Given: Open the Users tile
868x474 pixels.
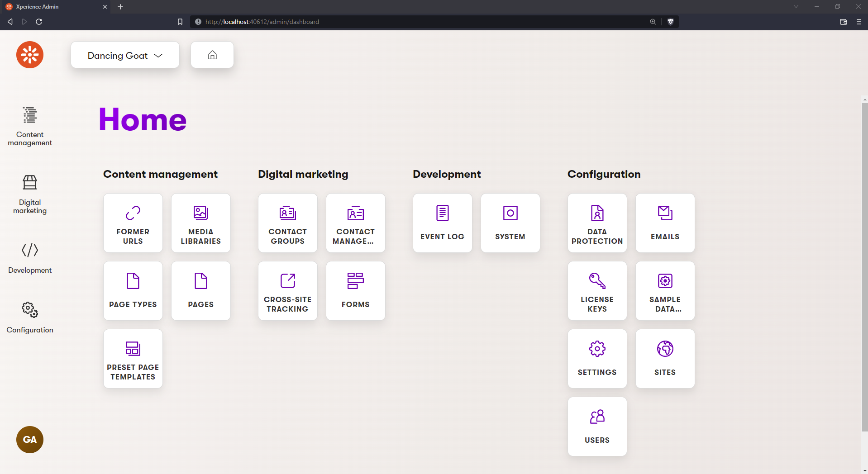Looking at the screenshot, I should click(597, 427).
